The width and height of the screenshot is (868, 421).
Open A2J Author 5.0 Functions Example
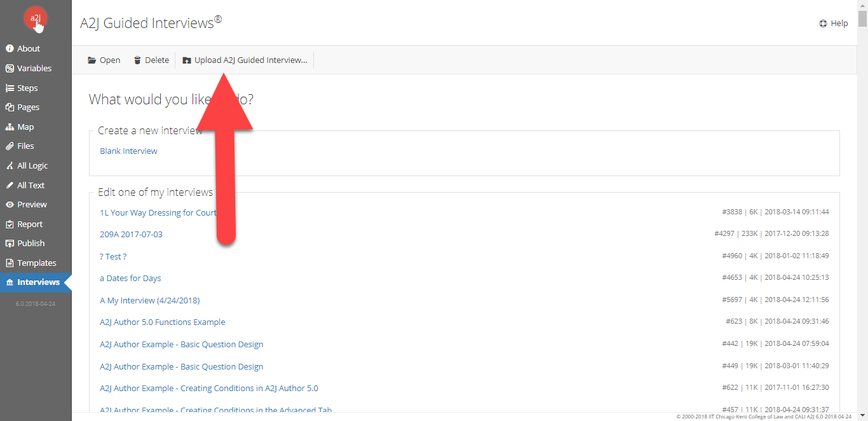click(163, 322)
